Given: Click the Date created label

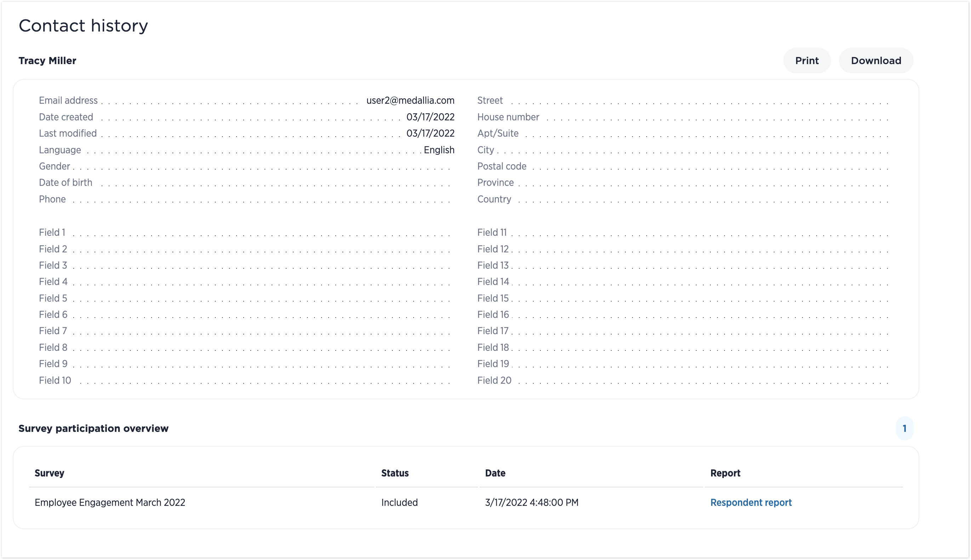Looking at the screenshot, I should click(x=66, y=117).
